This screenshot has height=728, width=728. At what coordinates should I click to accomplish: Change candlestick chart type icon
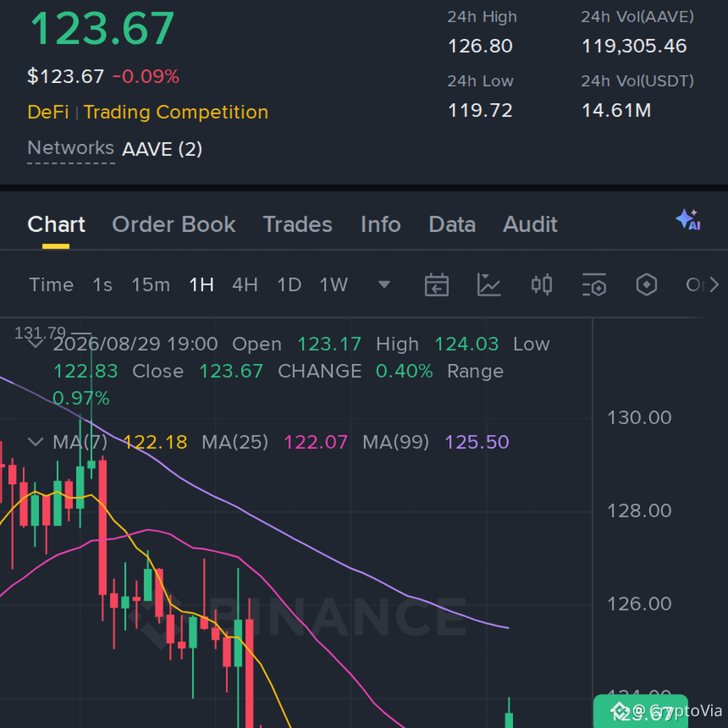(x=541, y=284)
